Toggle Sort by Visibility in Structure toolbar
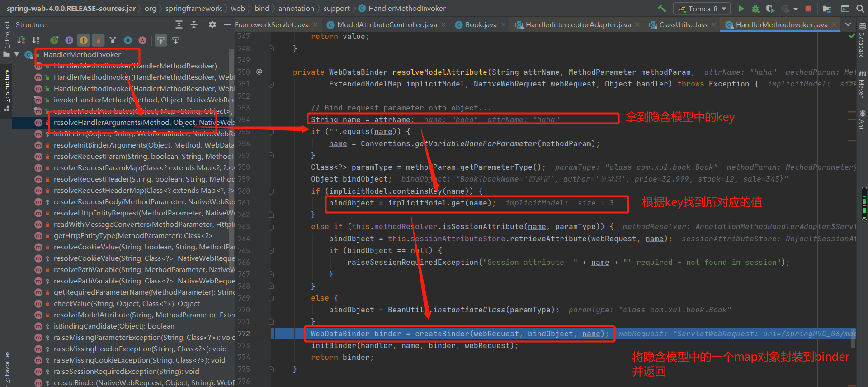The width and height of the screenshot is (868, 387). (21, 40)
